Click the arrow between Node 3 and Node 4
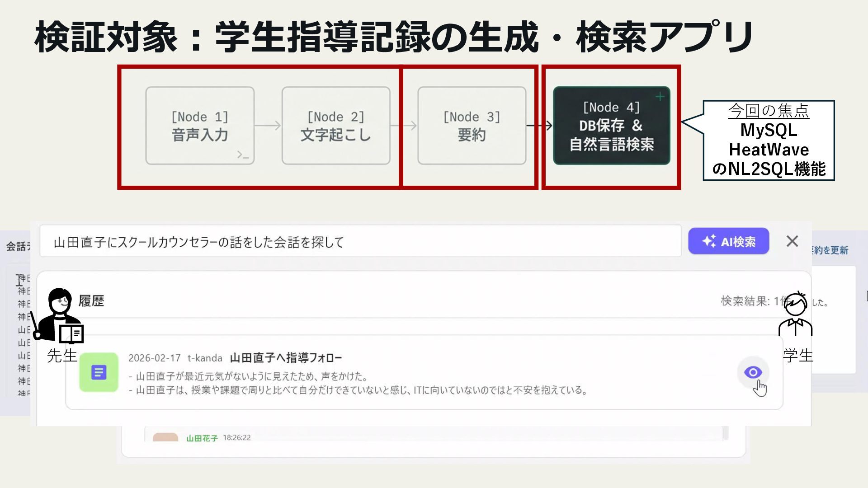 539,126
